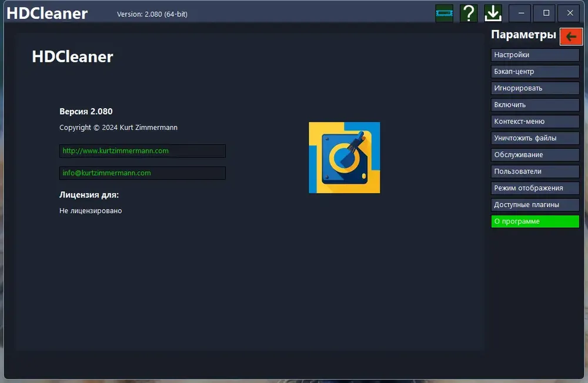The image size is (588, 383).
Task: Click Copyright © 2024 Kurt Zimmermann text
Action: (x=119, y=128)
